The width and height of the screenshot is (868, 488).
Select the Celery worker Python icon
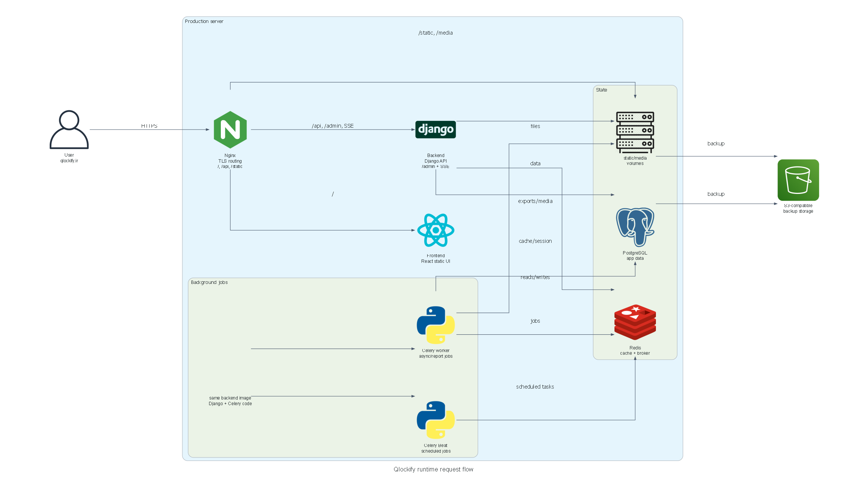[436, 325]
